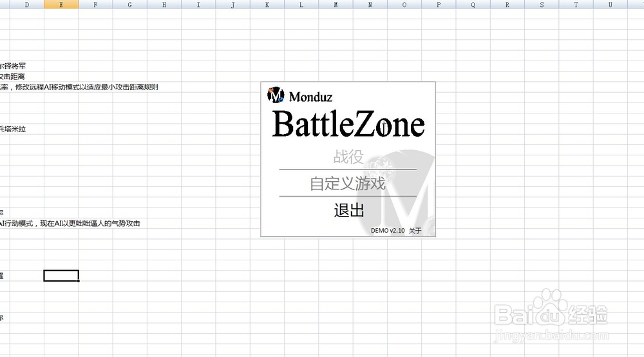
Task: Select column E header
Action: (x=61, y=5)
